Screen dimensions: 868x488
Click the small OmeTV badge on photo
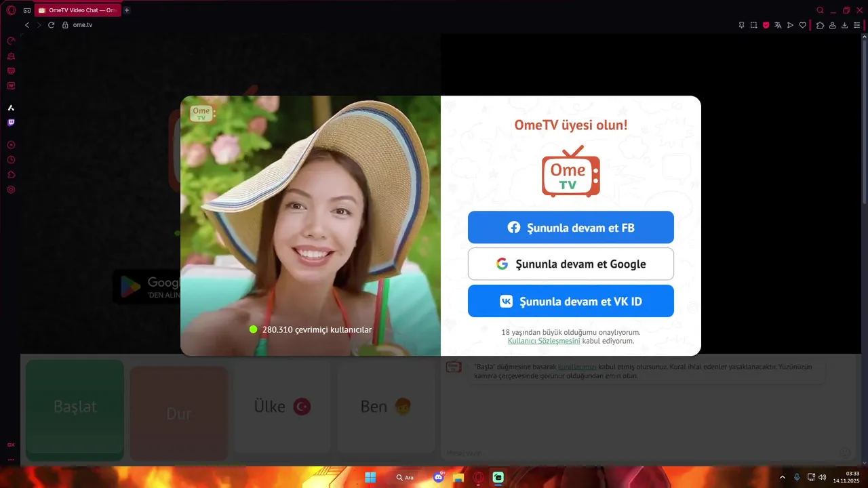tap(202, 113)
